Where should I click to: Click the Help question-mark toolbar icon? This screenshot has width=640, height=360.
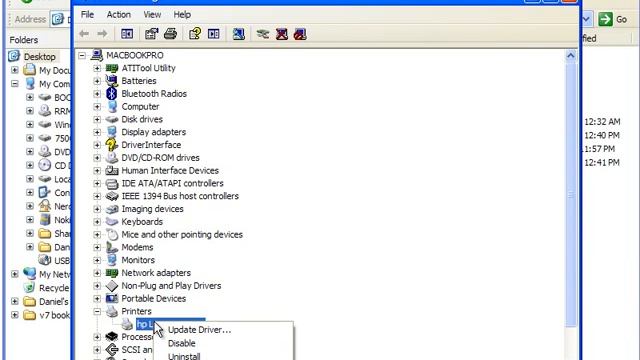pos(195,34)
